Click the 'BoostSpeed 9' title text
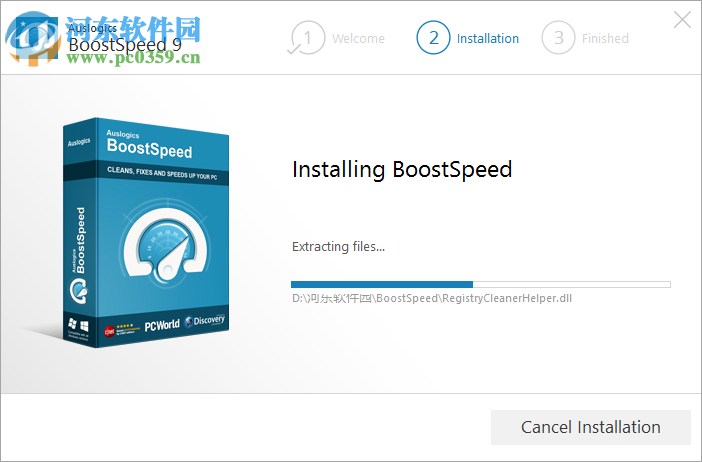The image size is (702, 462). (125, 45)
